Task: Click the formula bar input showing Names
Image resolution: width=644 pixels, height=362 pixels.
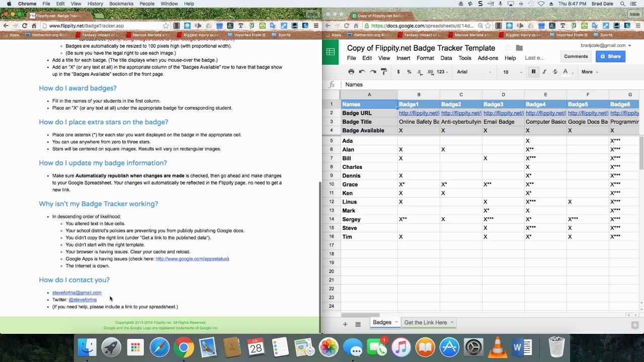Action: 493,84
